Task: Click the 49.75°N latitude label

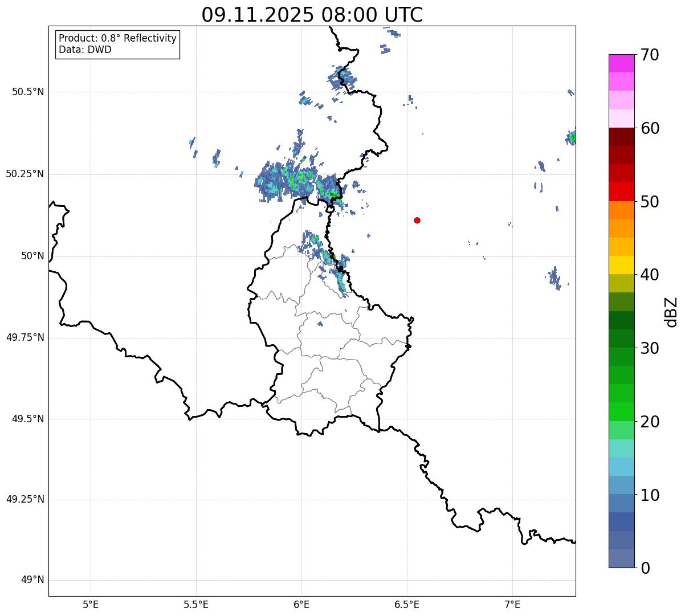Action: [x=25, y=337]
